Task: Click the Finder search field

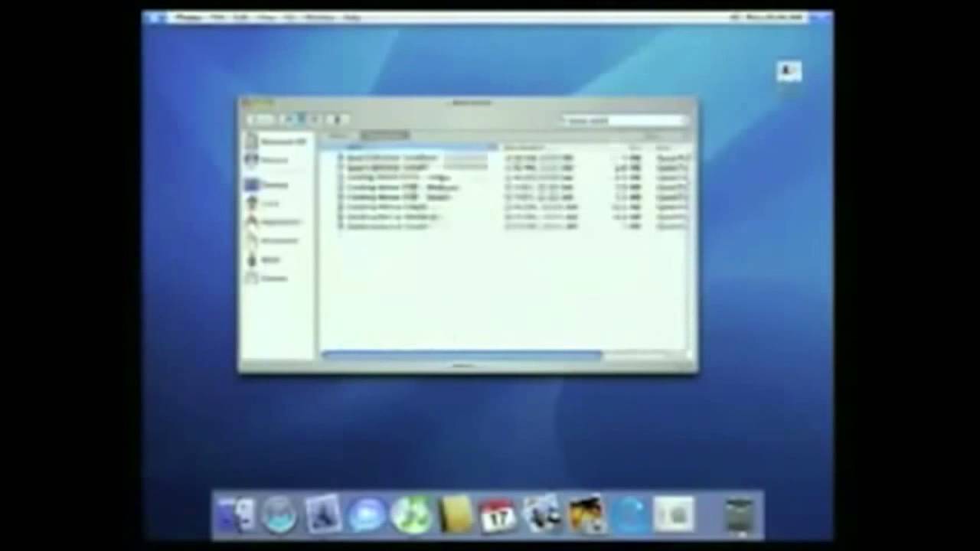Action: coord(623,120)
